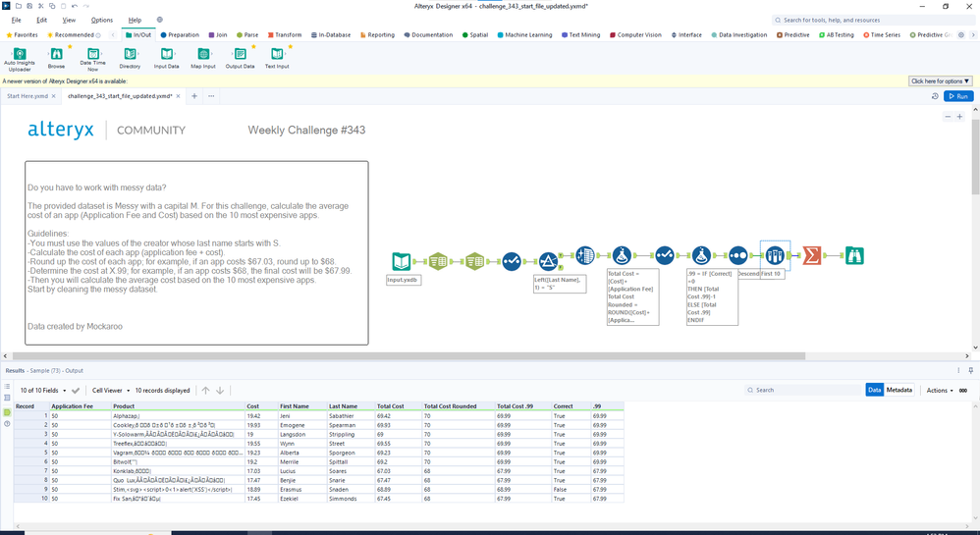Click the Data Cleansing tool on the canvas
Viewport: 980px width, 535px height.
click(585, 255)
